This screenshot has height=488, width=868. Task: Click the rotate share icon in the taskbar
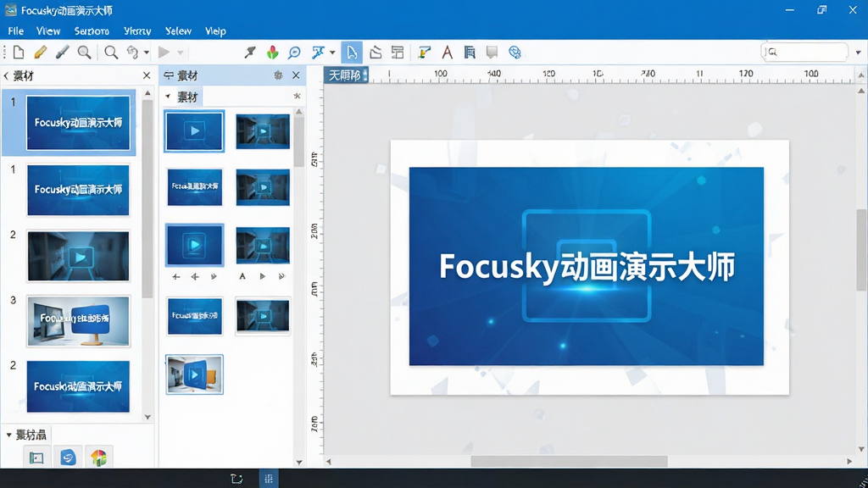pos(236,479)
